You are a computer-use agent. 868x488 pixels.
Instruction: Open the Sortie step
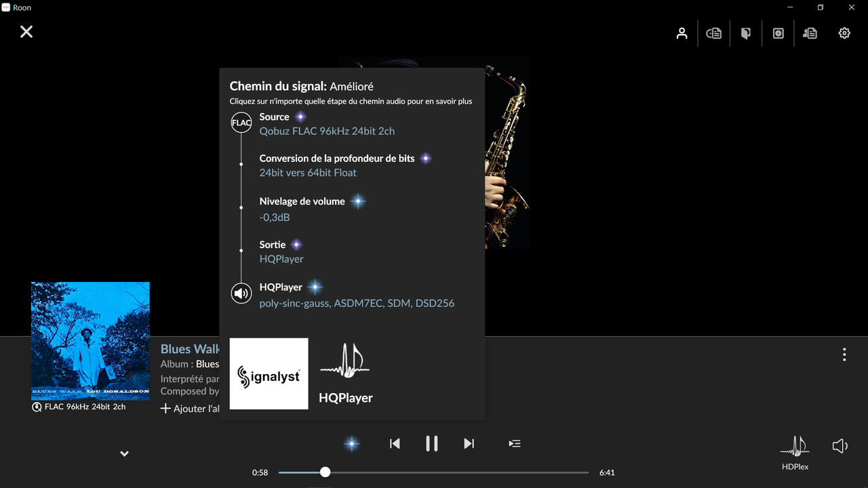pyautogui.click(x=273, y=245)
